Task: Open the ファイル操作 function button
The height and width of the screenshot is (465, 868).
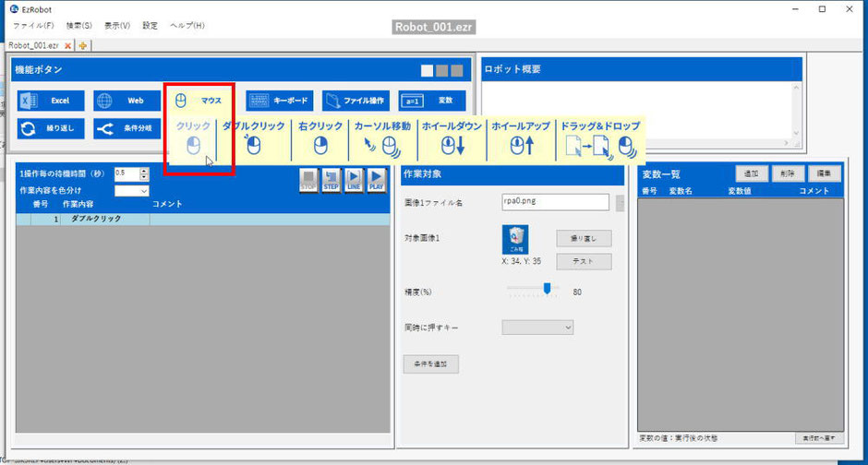Action: [x=356, y=101]
